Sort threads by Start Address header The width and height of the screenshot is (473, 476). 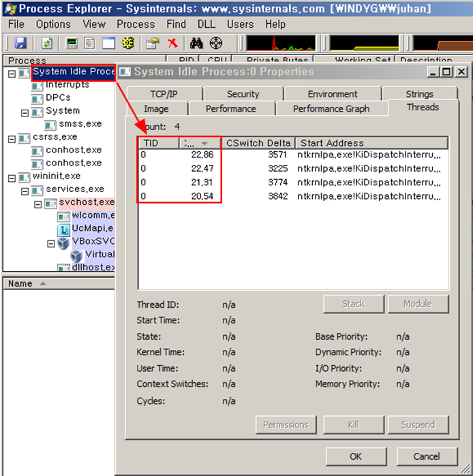(x=371, y=143)
